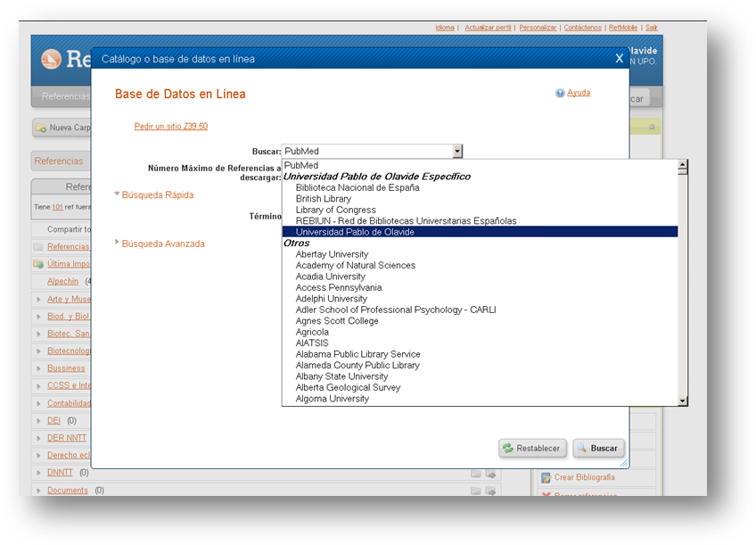Expand the Búsqueda Avanzada section
The image size is (756, 545).
click(x=117, y=242)
